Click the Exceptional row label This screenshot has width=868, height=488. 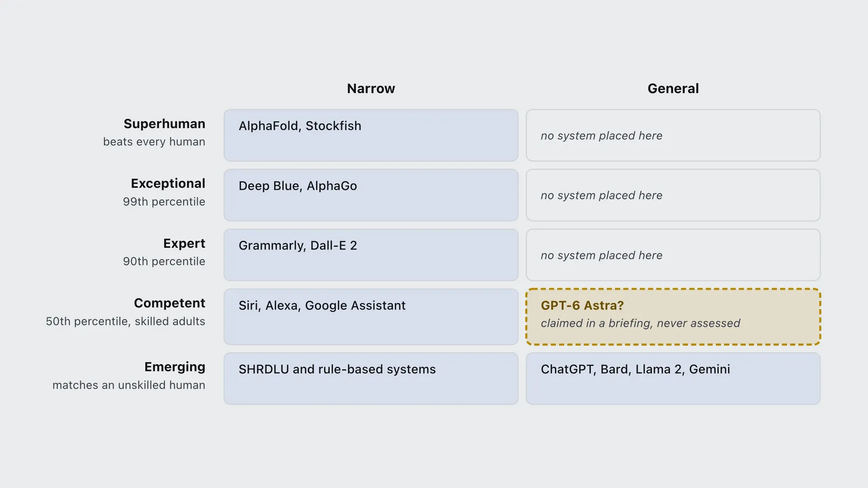point(168,184)
